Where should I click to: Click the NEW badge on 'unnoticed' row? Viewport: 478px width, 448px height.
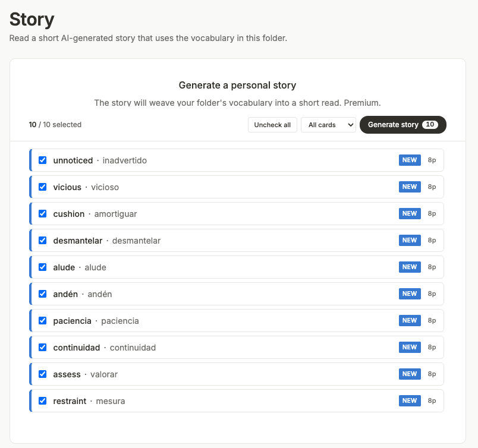point(410,160)
